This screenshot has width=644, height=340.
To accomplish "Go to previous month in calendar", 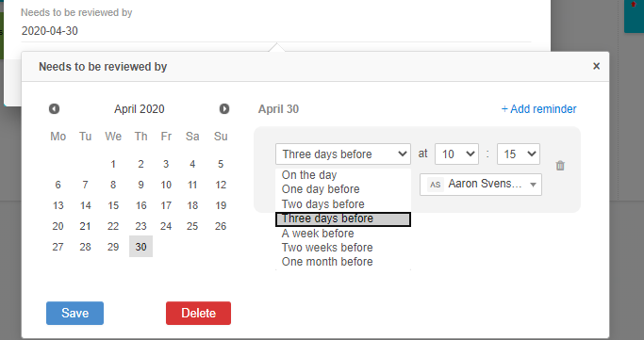I will click(x=54, y=108).
